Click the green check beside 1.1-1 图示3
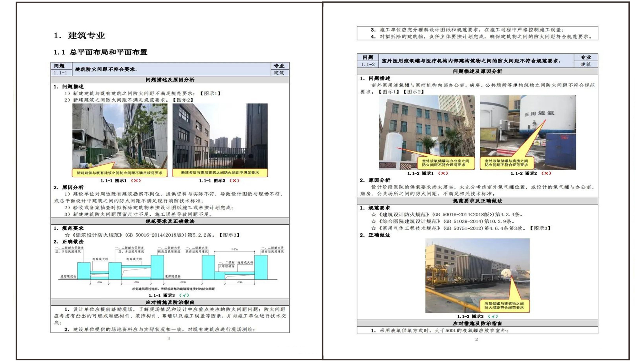644x361 pixels. pyautogui.click(x=184, y=295)
